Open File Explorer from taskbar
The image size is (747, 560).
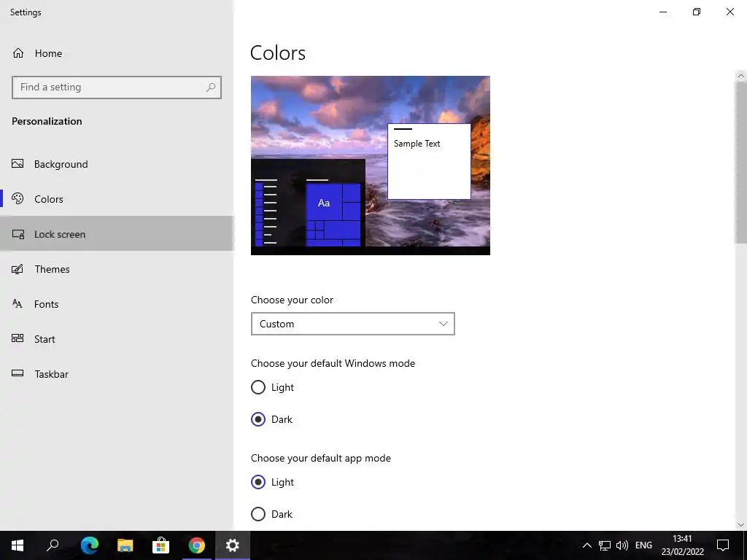click(x=125, y=545)
